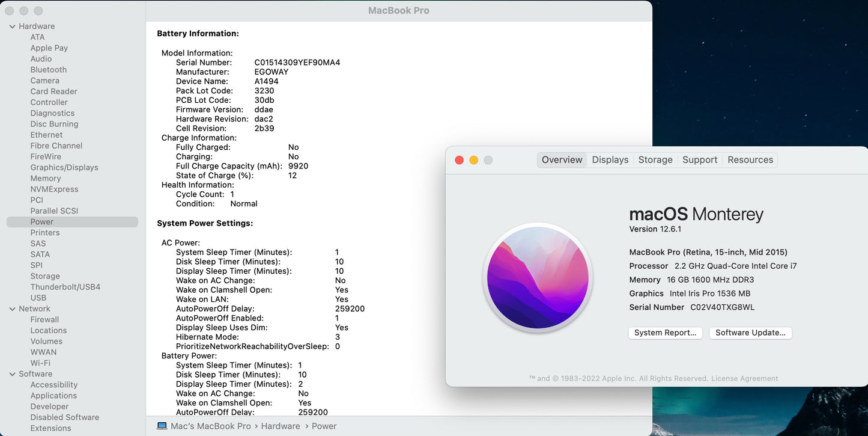Select Bluetooth in the Hardware list
The width and height of the screenshot is (868, 436).
coord(49,70)
